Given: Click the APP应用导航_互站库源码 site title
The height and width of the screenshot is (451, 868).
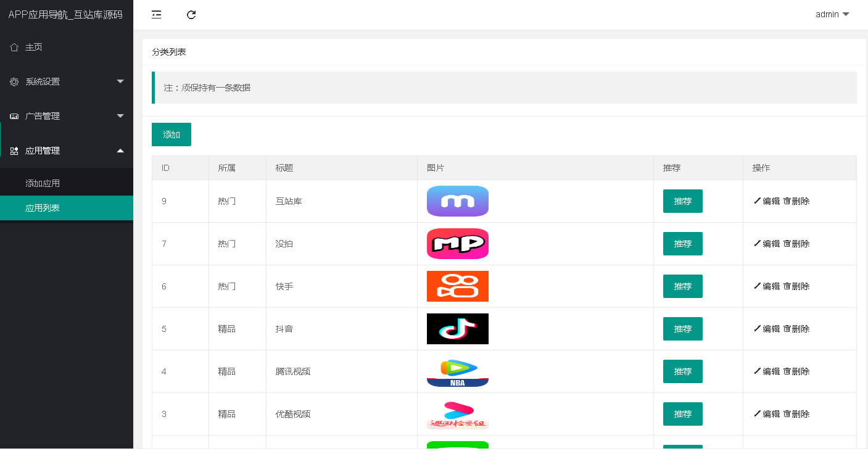Looking at the screenshot, I should coord(65,15).
